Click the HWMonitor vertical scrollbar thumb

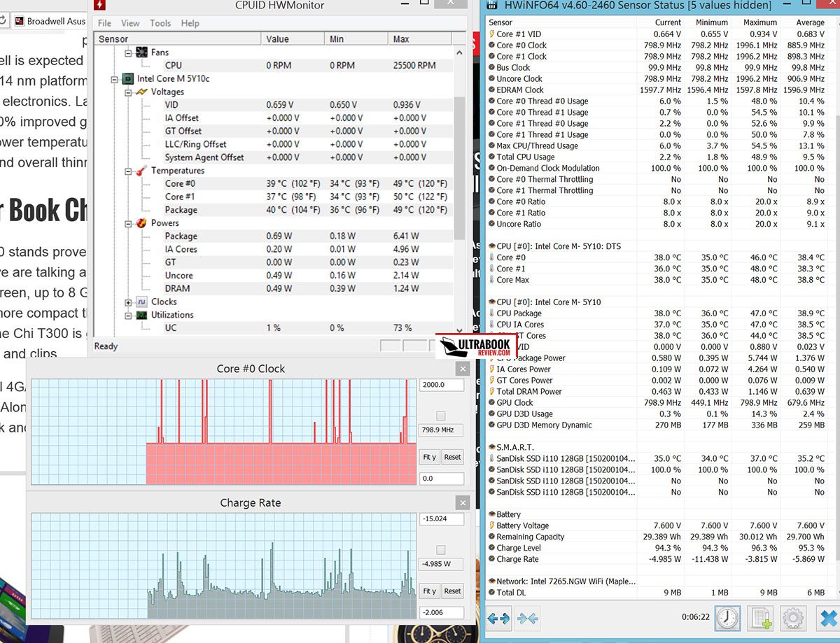point(460,168)
